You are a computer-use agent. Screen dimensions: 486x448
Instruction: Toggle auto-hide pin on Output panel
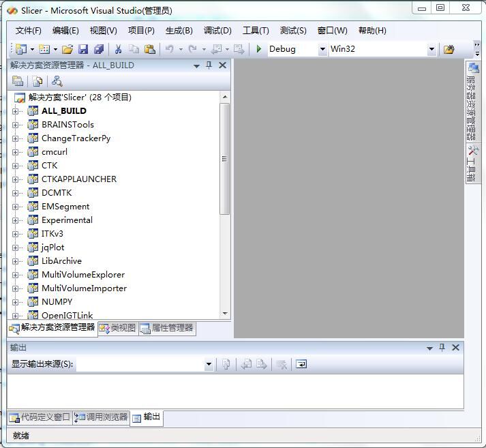442,348
